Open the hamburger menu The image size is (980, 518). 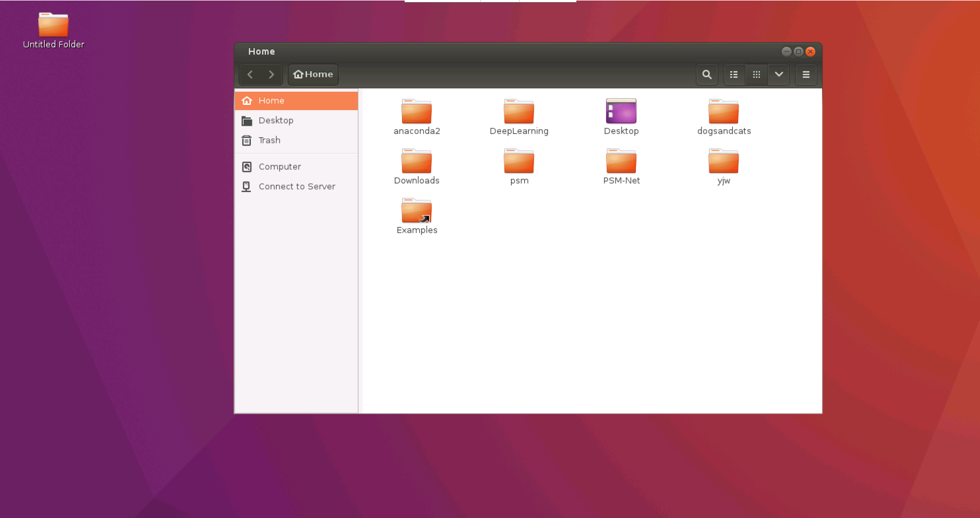tap(806, 75)
